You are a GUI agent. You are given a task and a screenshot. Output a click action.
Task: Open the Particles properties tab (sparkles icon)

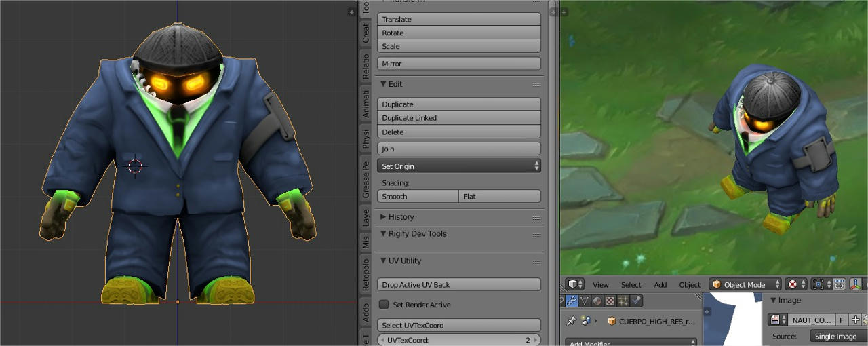pyautogui.click(x=623, y=301)
